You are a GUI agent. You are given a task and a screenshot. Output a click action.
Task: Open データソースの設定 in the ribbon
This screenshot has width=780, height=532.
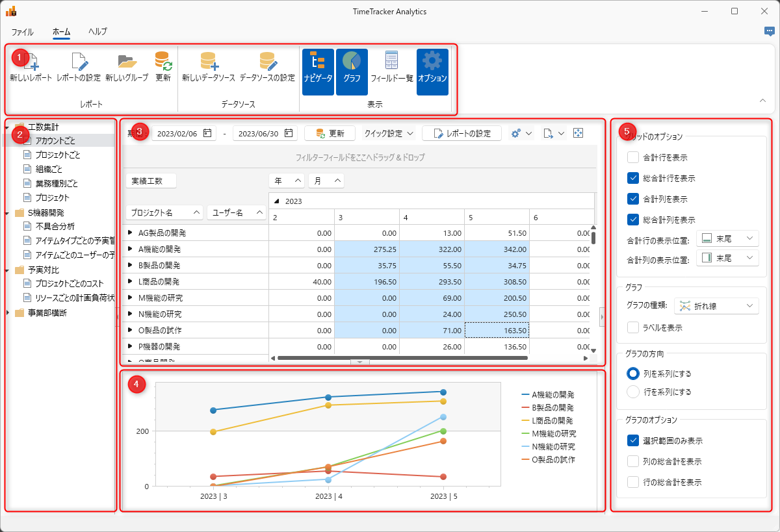267,62
